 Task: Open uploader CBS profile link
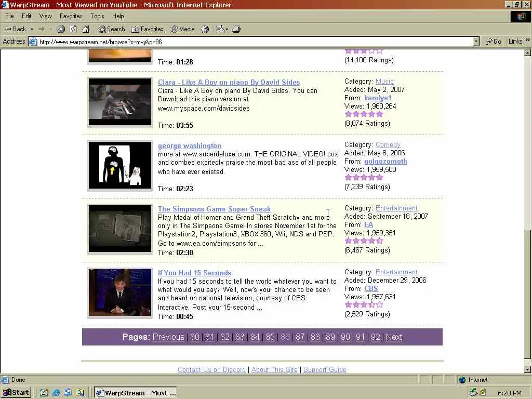point(371,289)
